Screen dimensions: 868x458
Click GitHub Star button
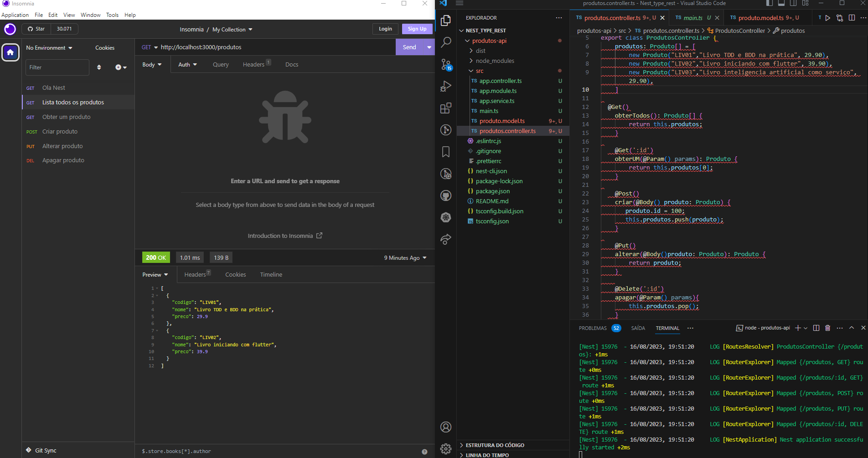tap(36, 29)
